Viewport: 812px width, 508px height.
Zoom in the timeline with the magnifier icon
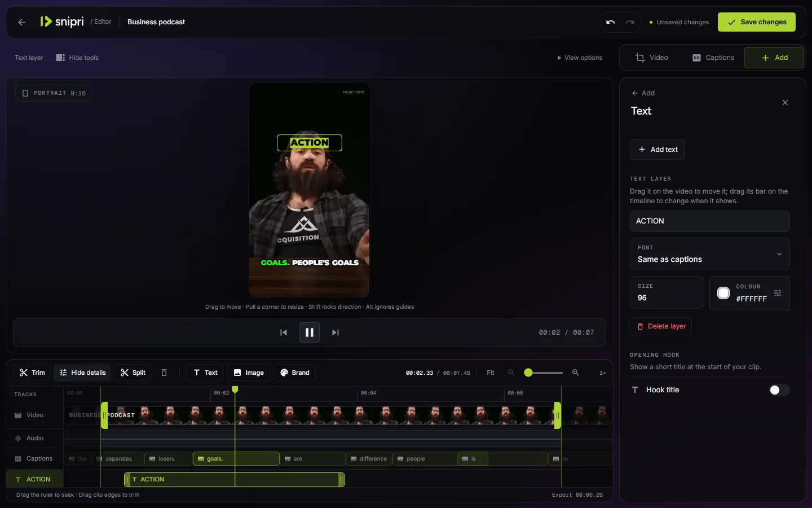pos(576,373)
